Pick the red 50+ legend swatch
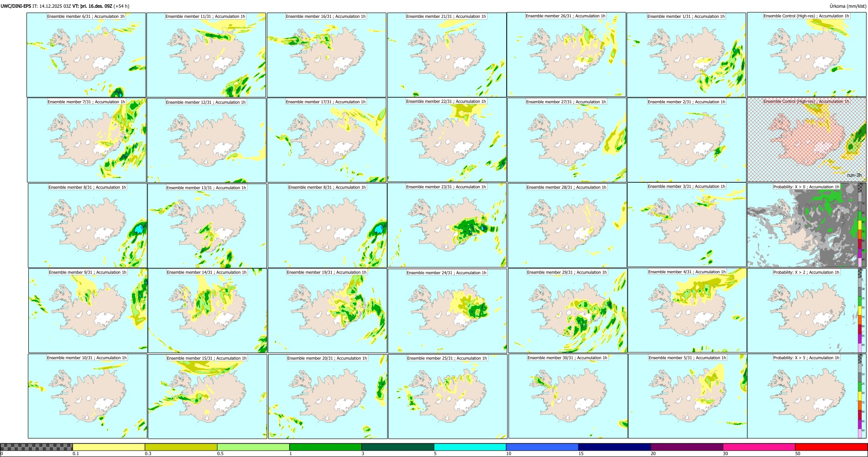The width and height of the screenshot is (868, 457). pos(831,447)
